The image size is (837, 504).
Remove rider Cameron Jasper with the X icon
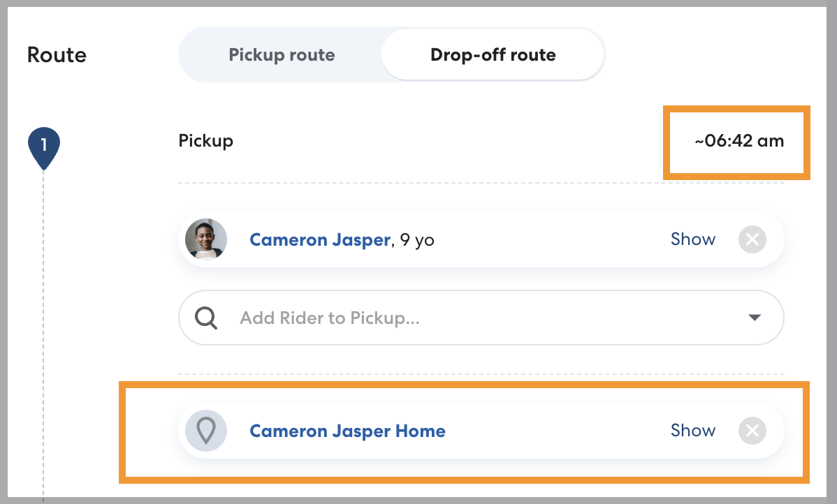(x=752, y=239)
